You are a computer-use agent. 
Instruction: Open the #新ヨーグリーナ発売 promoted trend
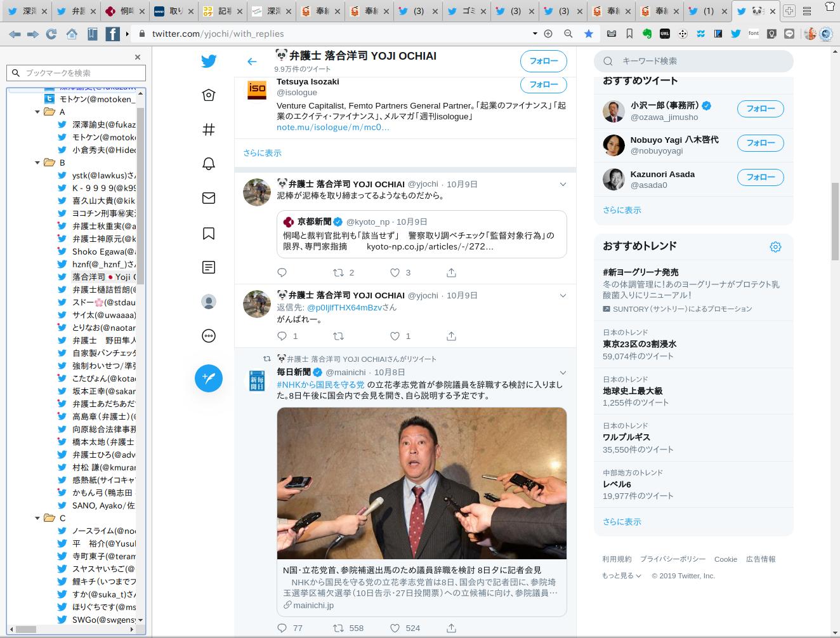[640, 272]
